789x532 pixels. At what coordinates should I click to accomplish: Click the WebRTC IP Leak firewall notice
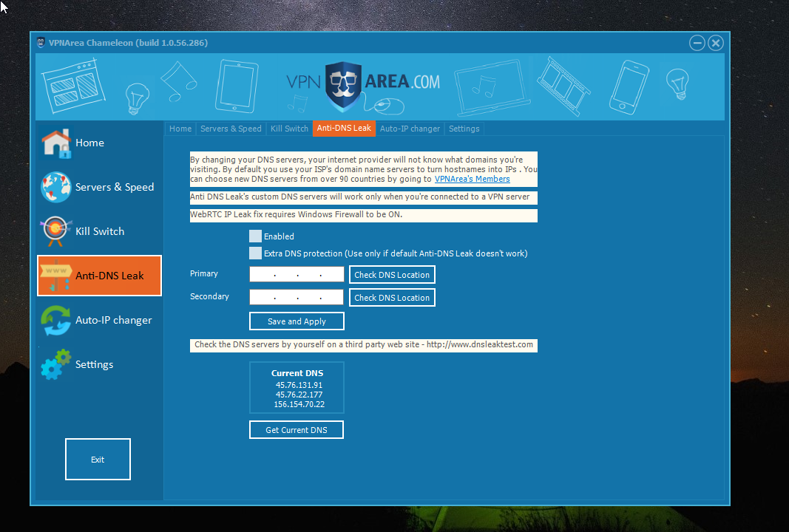[x=364, y=215]
